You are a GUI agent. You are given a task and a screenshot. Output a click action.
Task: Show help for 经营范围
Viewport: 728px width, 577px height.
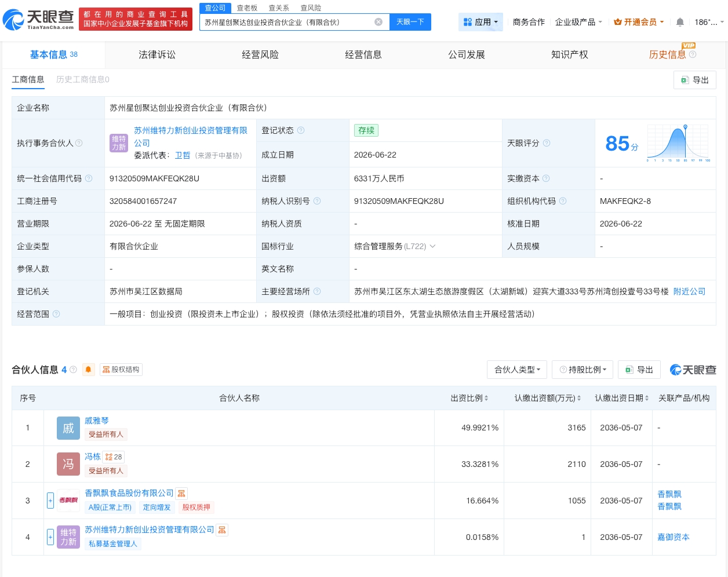point(56,314)
